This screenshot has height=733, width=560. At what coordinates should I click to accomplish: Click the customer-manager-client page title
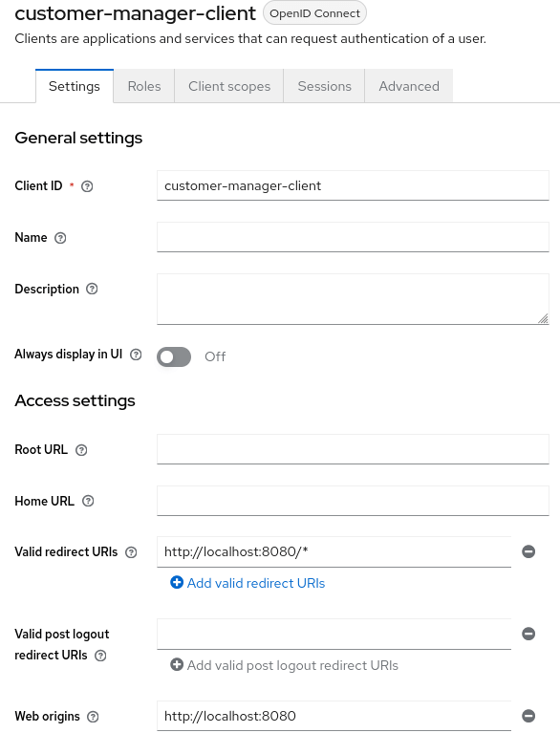(x=135, y=13)
